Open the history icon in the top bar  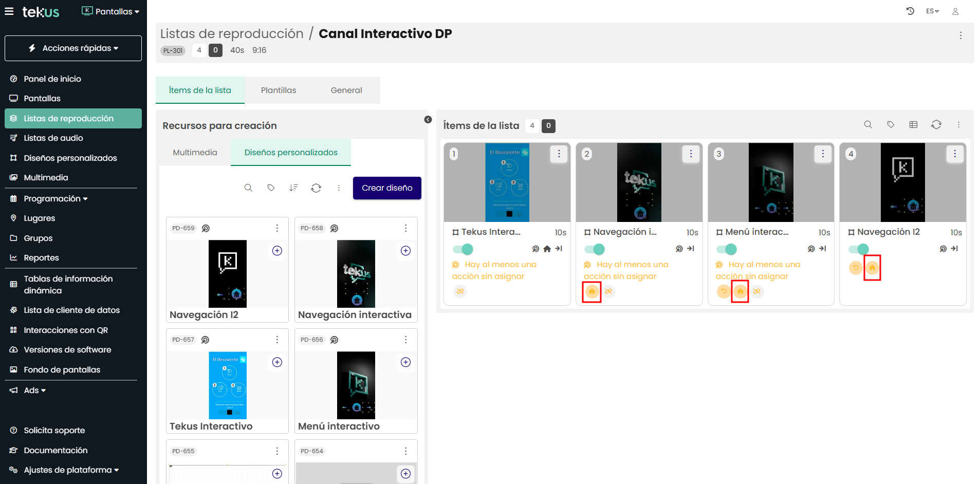tap(910, 11)
